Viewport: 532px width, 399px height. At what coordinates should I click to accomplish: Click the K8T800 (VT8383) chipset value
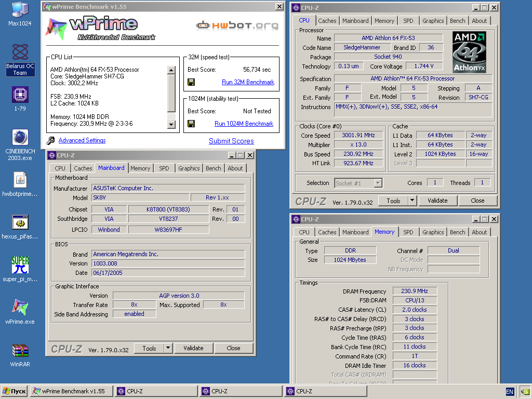click(x=168, y=209)
